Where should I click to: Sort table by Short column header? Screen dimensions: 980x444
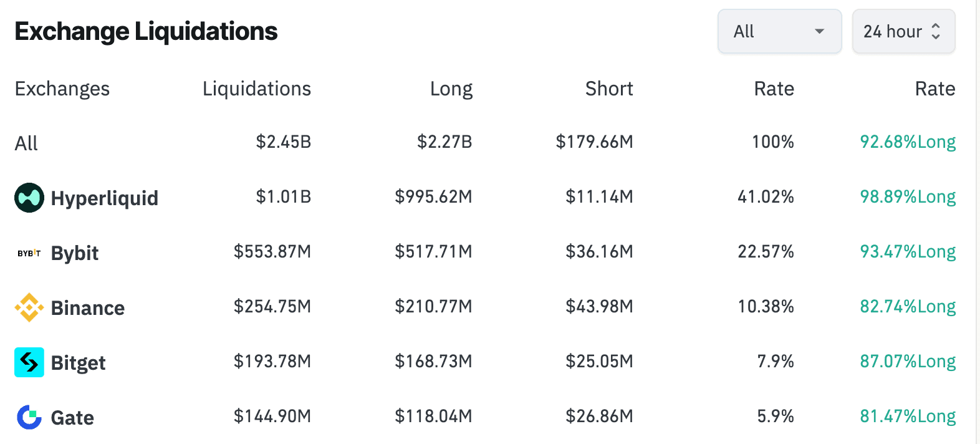tap(608, 89)
